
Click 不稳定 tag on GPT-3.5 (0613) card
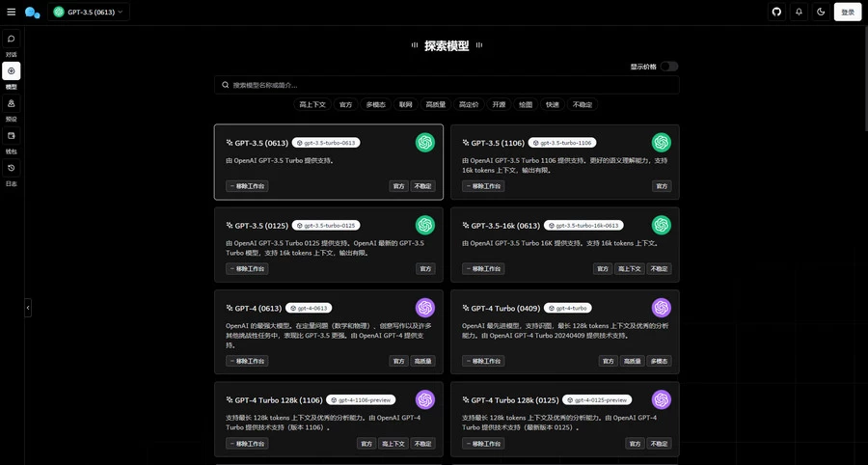423,186
